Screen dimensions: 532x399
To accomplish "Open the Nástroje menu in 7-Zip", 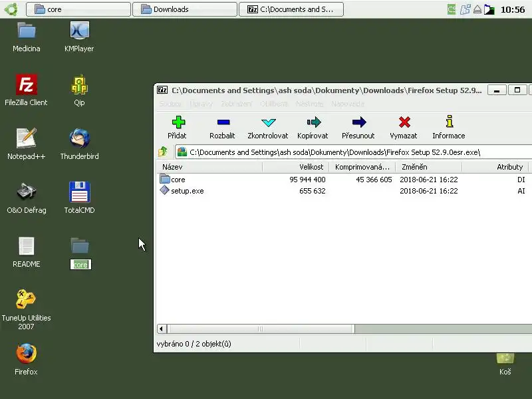I will (x=309, y=104).
